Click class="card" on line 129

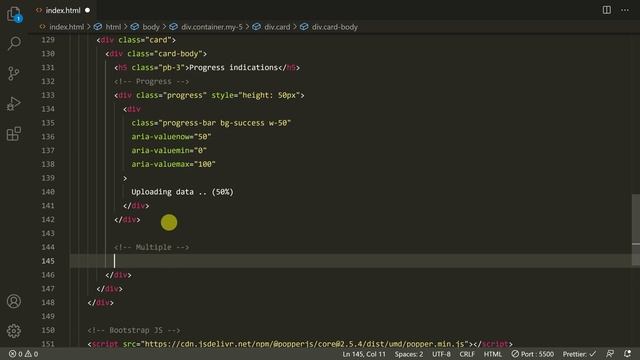pos(145,40)
